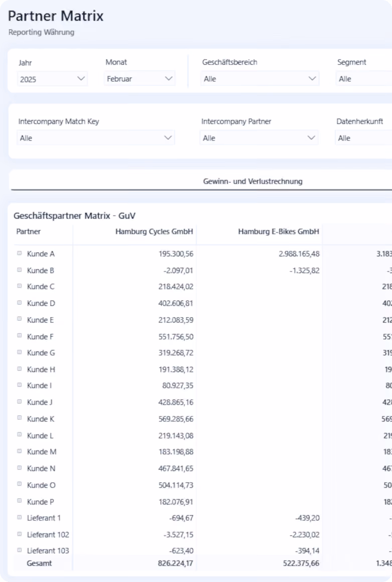Click the -439,20 cell for Lieferant 1

(x=307, y=518)
